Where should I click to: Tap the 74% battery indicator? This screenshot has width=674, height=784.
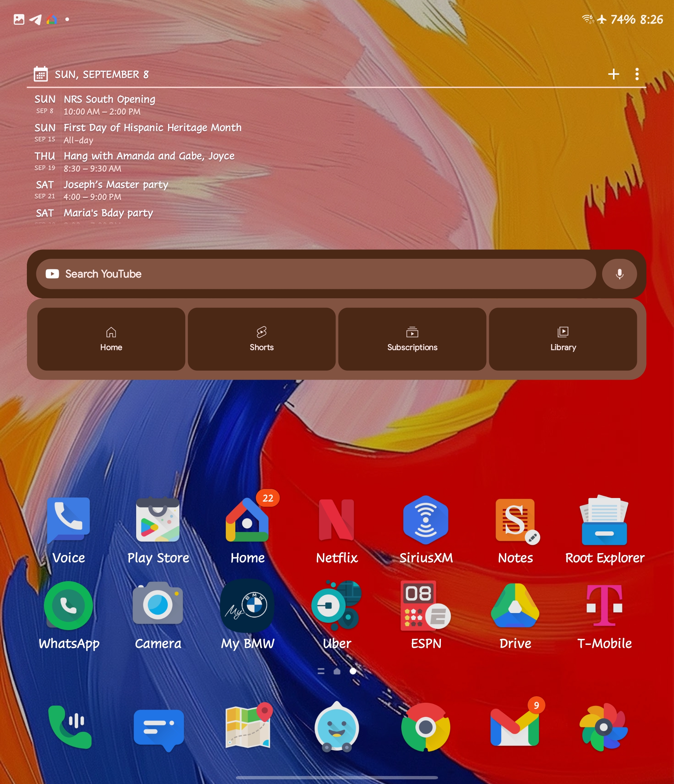pyautogui.click(x=623, y=19)
